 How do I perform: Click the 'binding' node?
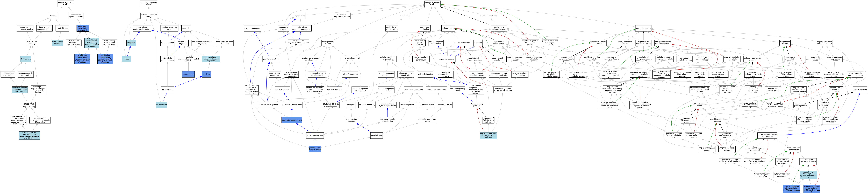click(53, 16)
